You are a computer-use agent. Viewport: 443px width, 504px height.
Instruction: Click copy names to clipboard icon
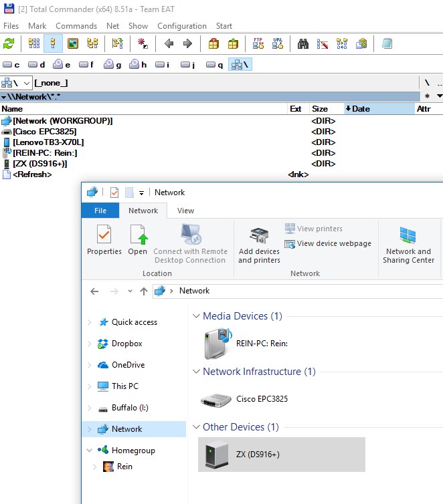tap(361, 43)
